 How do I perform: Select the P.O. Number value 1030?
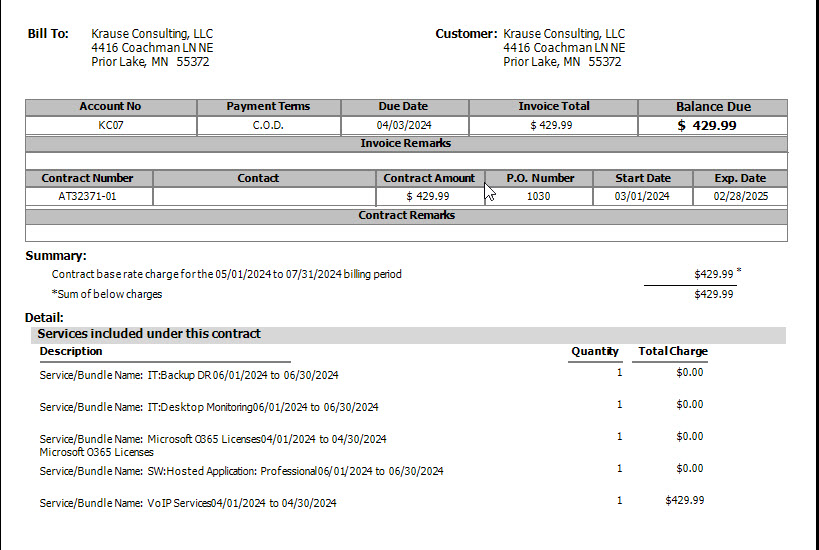pos(538,197)
